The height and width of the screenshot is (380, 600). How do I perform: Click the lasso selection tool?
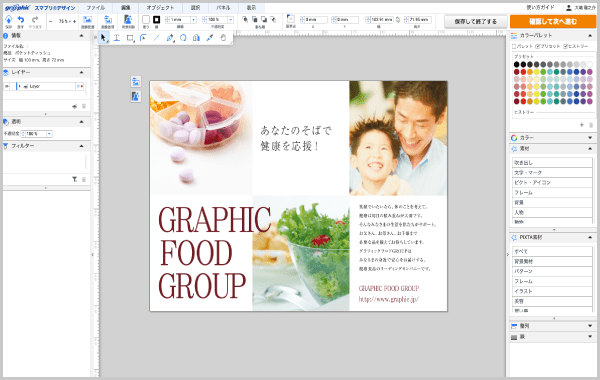[183, 38]
